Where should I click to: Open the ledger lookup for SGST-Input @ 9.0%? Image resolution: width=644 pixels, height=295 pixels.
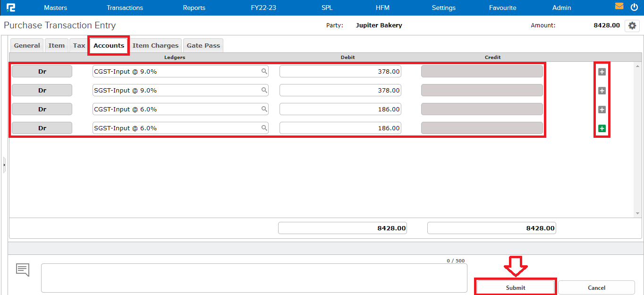(x=263, y=90)
